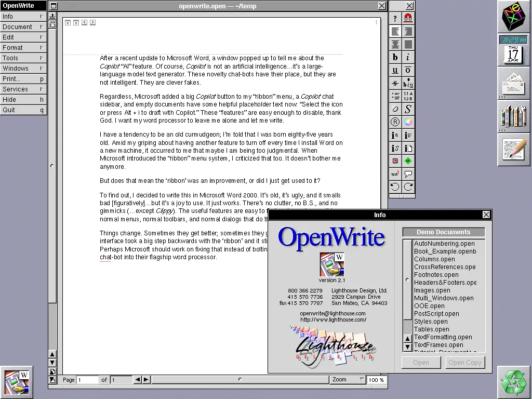The height and width of the screenshot is (399, 532).
Task: Expand the Format submenu
Action: 23,48
